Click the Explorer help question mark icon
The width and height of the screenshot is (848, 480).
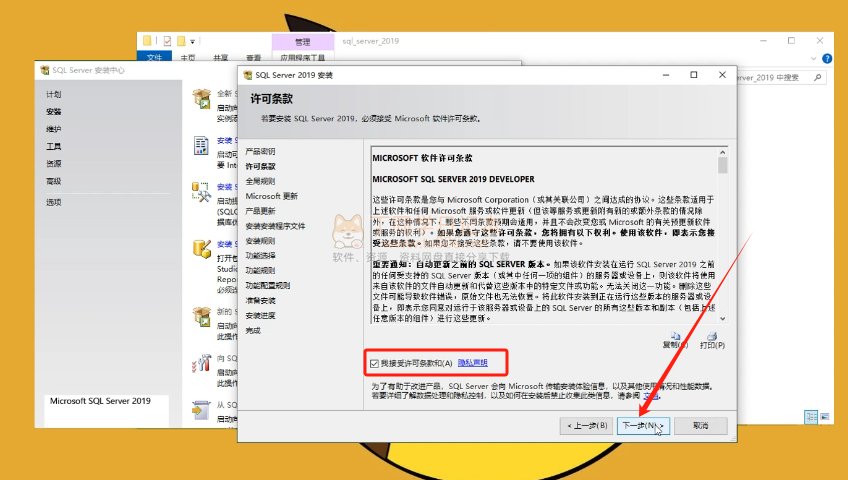pos(827,58)
